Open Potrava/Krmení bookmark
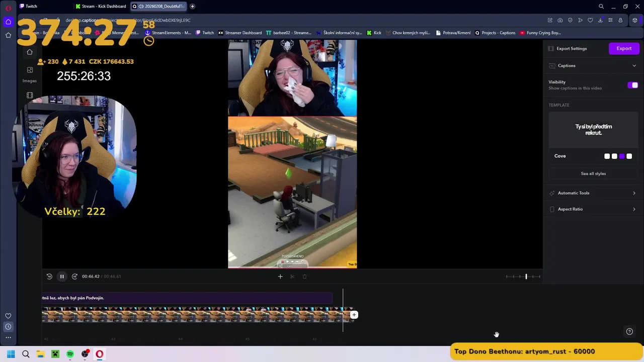 pyautogui.click(x=453, y=33)
